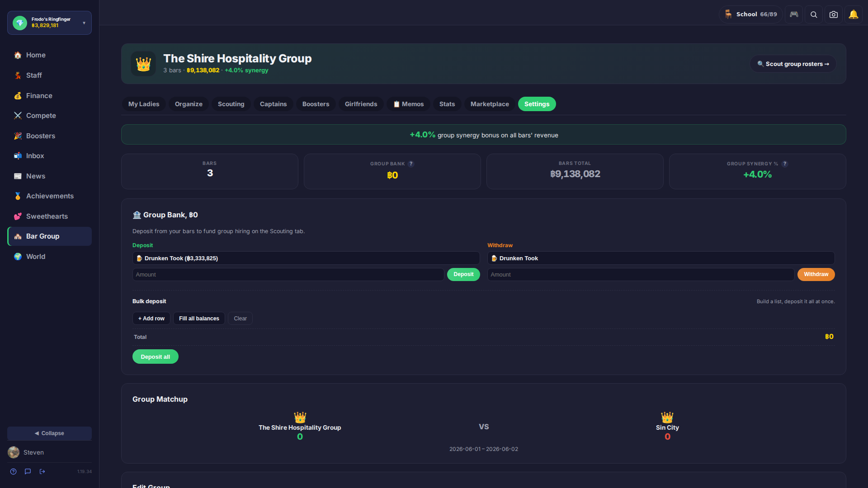Image resolution: width=868 pixels, height=488 pixels.
Task: Click + Add row button
Action: pos(151,319)
